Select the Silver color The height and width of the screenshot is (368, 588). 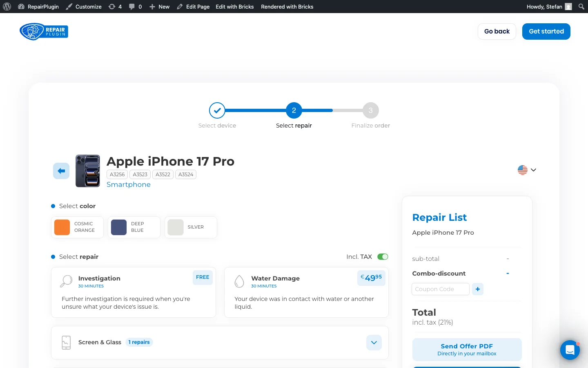click(x=191, y=227)
